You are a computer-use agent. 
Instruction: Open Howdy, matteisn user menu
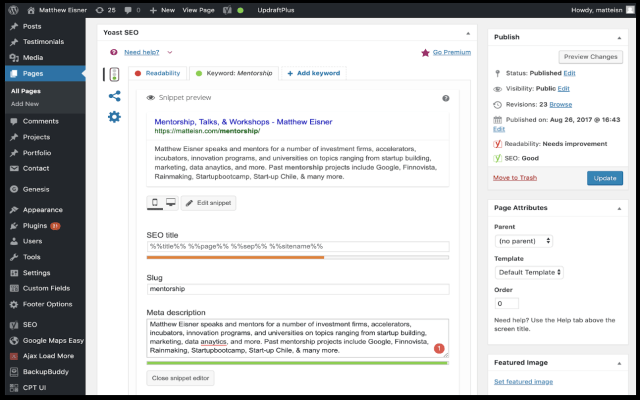(602, 10)
